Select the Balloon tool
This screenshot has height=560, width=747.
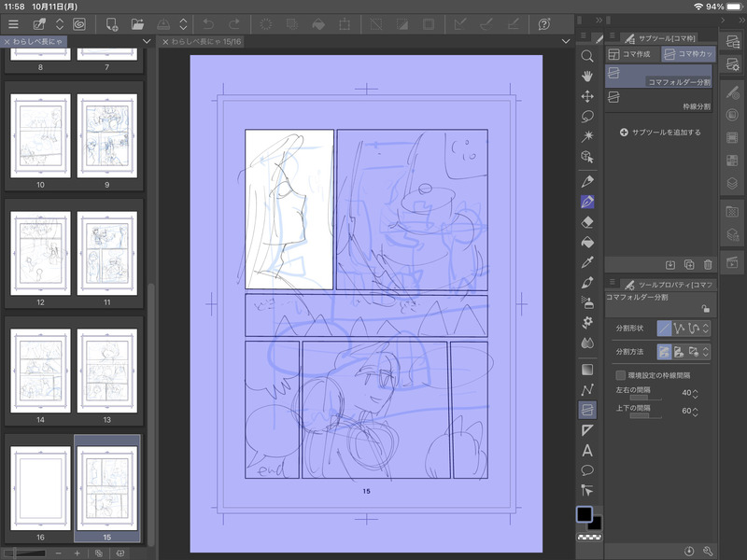coord(587,470)
